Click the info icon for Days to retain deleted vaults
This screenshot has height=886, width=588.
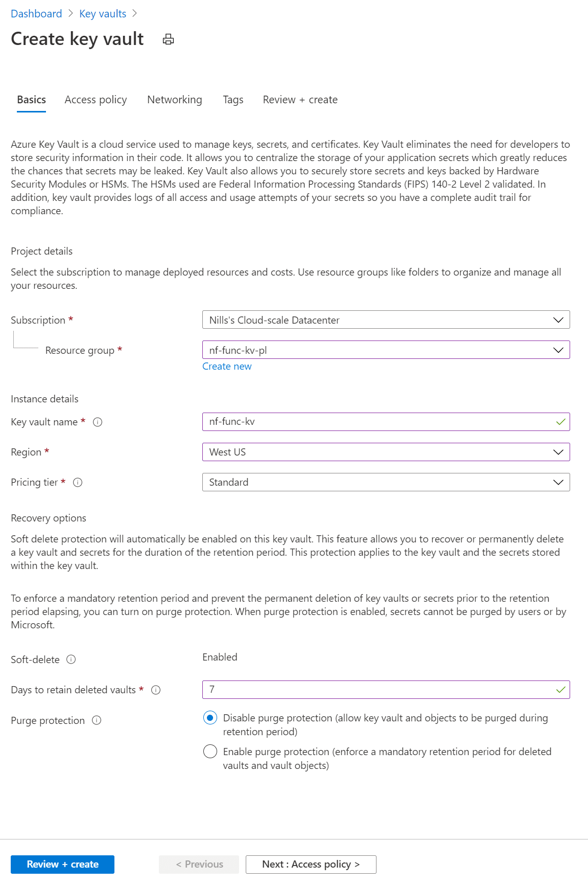[156, 690]
